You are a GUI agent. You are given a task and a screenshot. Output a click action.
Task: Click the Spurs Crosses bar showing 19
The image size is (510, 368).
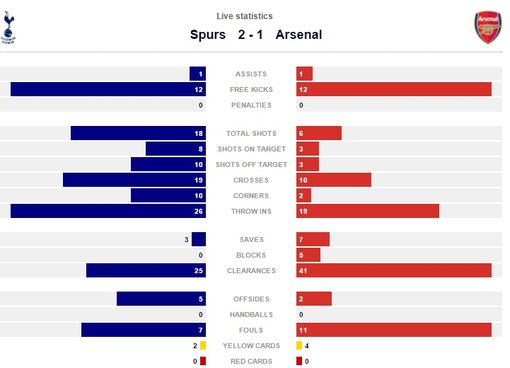134,180
